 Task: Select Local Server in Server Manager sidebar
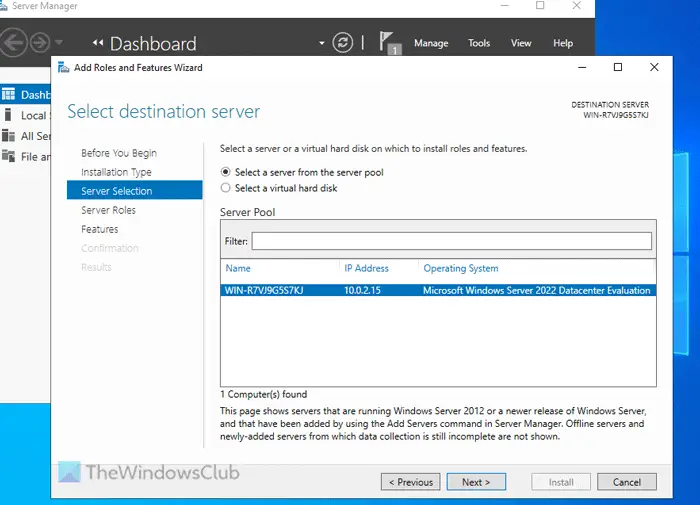tap(25, 115)
